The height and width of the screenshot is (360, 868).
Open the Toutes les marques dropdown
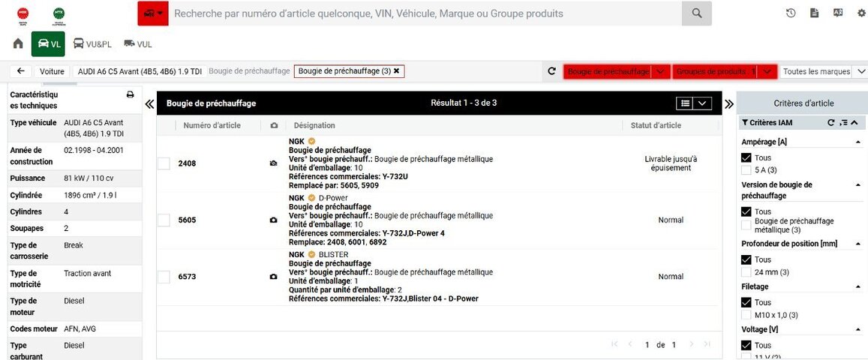pyautogui.click(x=822, y=72)
